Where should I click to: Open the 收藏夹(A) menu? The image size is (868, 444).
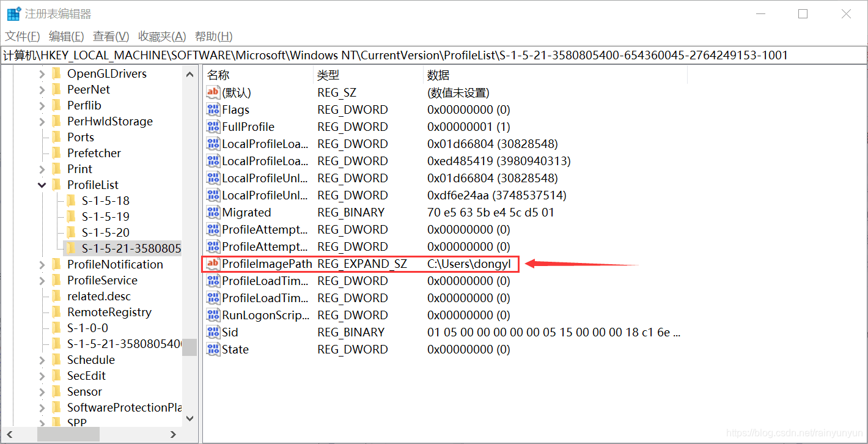coord(162,37)
